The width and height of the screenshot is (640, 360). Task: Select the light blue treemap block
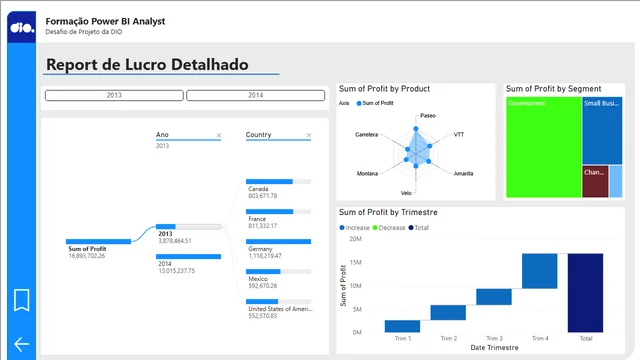616,182
